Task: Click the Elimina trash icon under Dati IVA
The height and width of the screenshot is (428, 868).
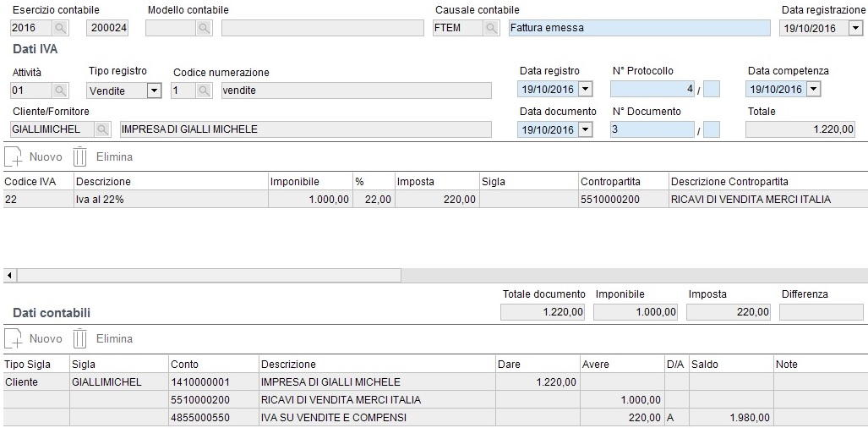Action: point(80,157)
